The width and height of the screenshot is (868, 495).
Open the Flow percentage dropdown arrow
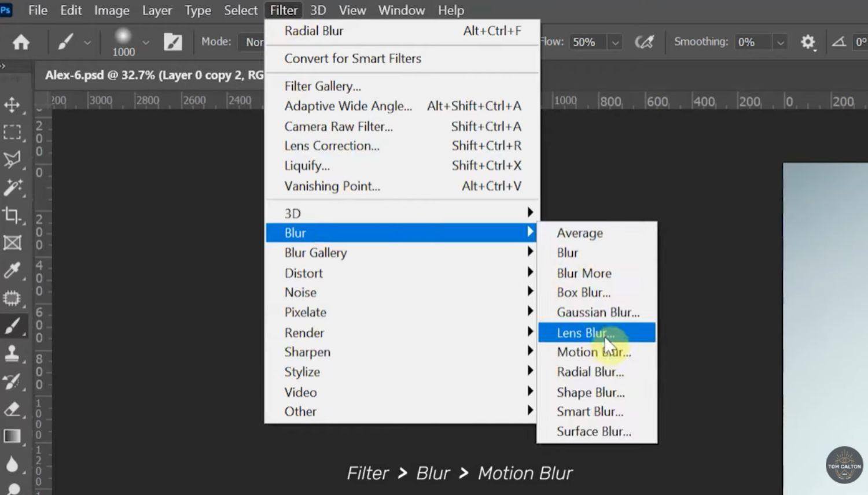pos(615,42)
